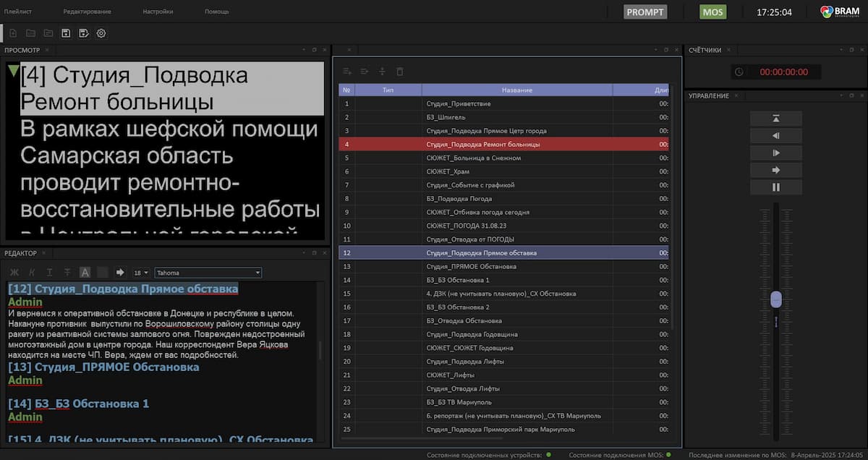Apply bold Ж formatting in editor

[x=14, y=273]
